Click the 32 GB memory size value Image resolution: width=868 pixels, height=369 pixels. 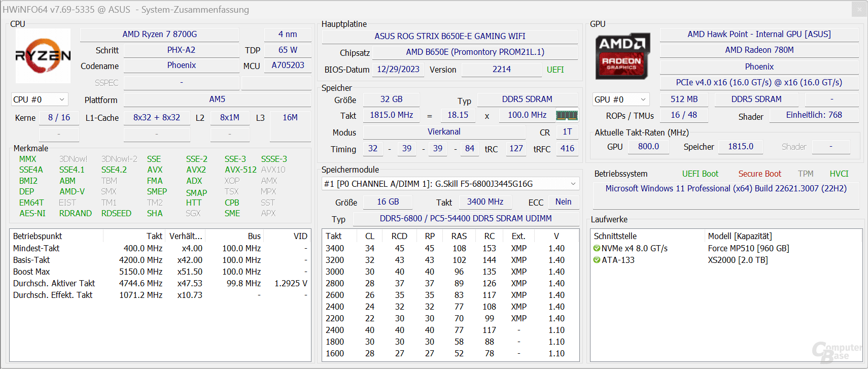(x=391, y=99)
